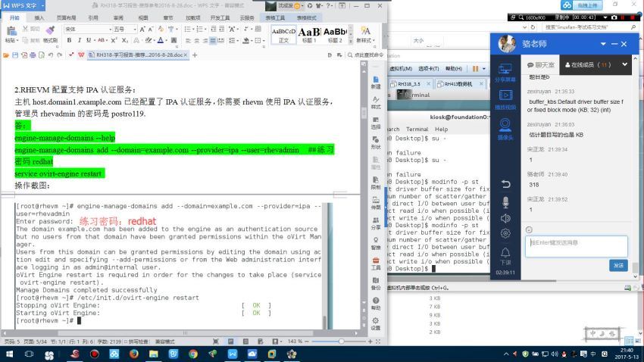Click the zoom out minus button

tap(306, 342)
